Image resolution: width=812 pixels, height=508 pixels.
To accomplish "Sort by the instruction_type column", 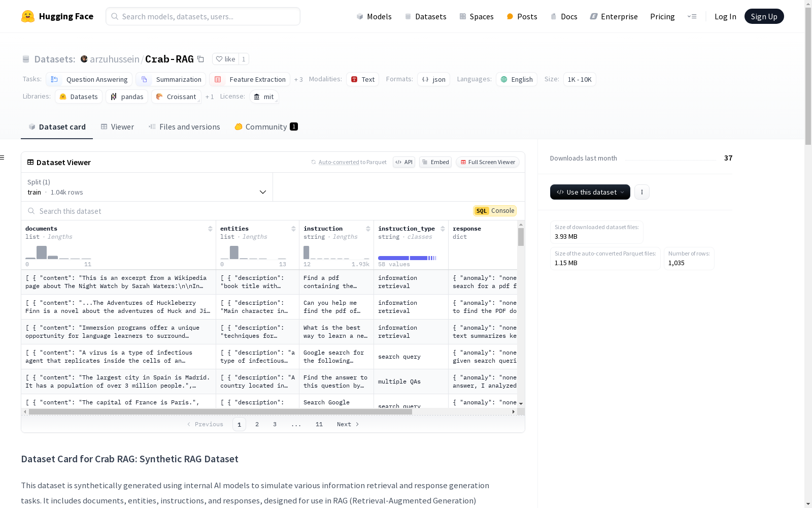I will pyautogui.click(x=443, y=229).
